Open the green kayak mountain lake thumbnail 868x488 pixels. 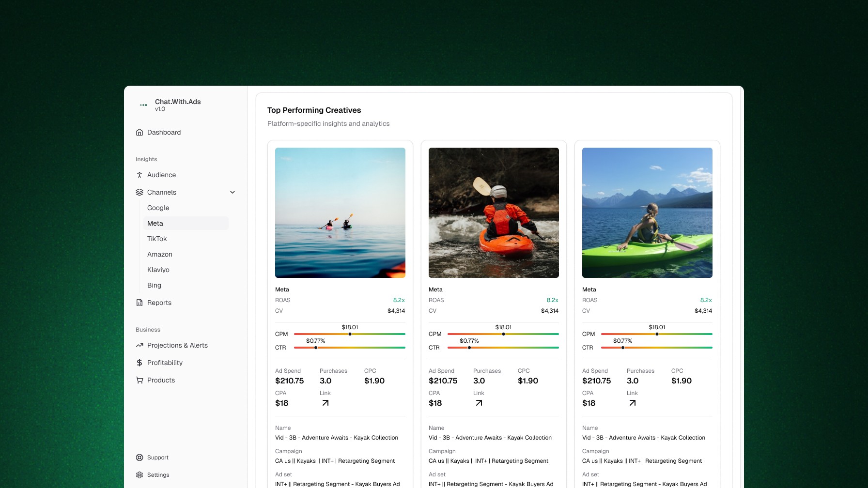pyautogui.click(x=647, y=213)
